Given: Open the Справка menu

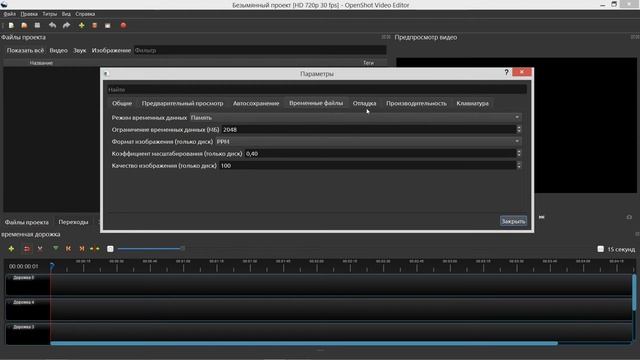Looking at the screenshot, I should pos(85,14).
